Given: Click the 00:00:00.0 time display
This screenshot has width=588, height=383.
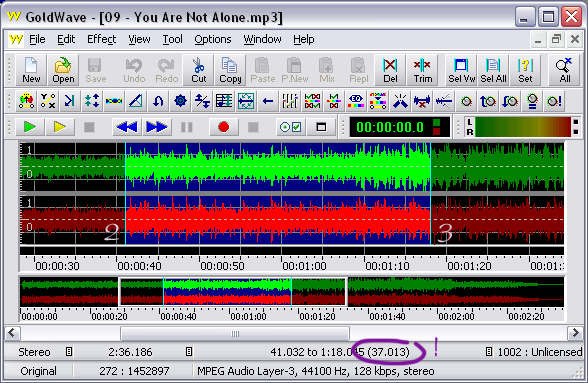Looking at the screenshot, I should (399, 127).
